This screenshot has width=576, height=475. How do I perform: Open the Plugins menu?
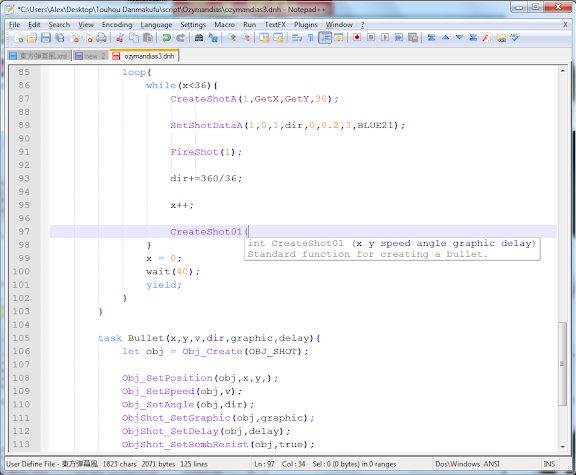(306, 25)
